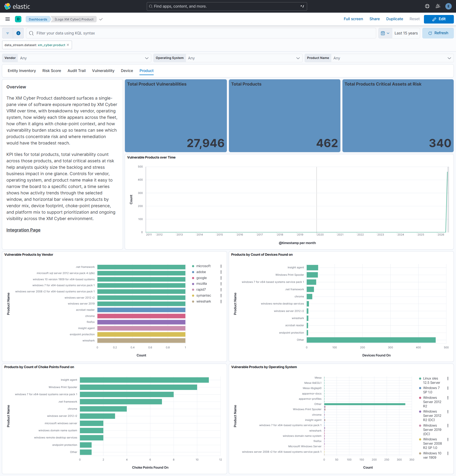The image size is (456, 476).
Task: Switch to Device tab
Action: [127, 71]
